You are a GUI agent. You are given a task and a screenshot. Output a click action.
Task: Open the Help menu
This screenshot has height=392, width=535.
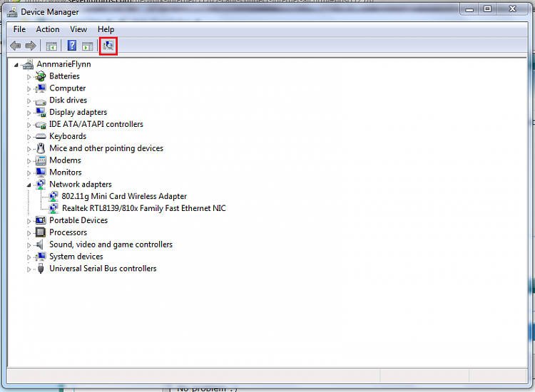click(106, 29)
